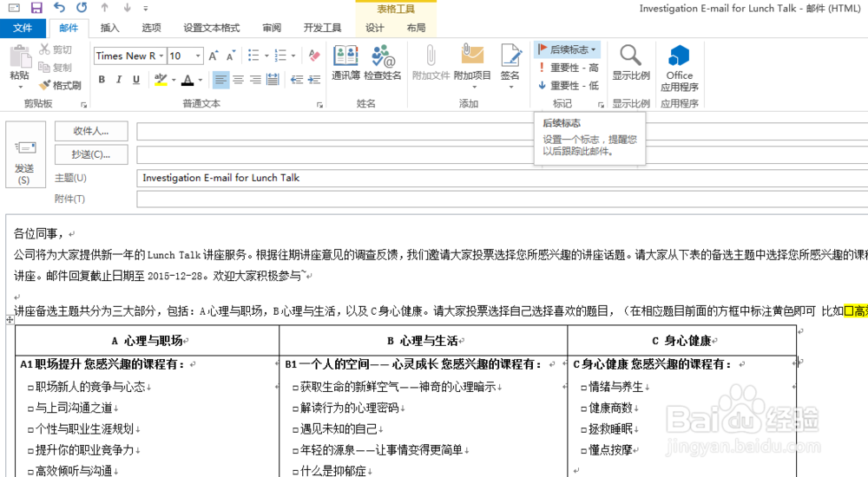Open the 标记 dialog launcher
This screenshot has height=477, width=868.
[602, 105]
